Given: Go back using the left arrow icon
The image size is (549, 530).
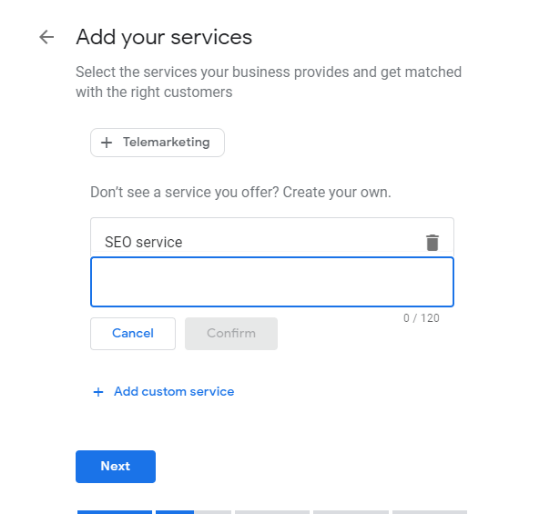Looking at the screenshot, I should tap(47, 37).
